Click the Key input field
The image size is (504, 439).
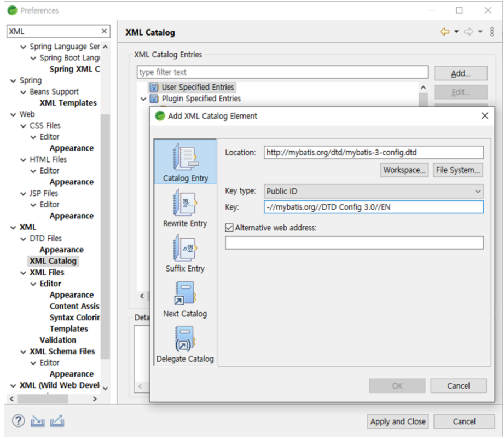click(374, 207)
